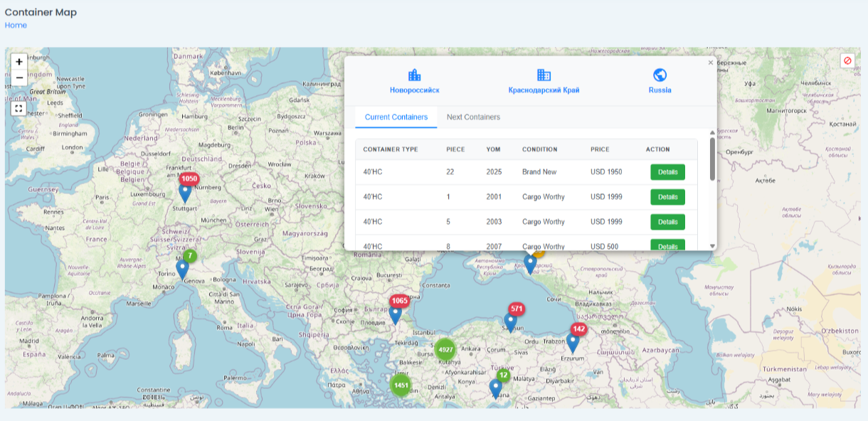Click Details for the 2001 Cargo Worthy container
Screen dimensions: 868x421
point(667,196)
